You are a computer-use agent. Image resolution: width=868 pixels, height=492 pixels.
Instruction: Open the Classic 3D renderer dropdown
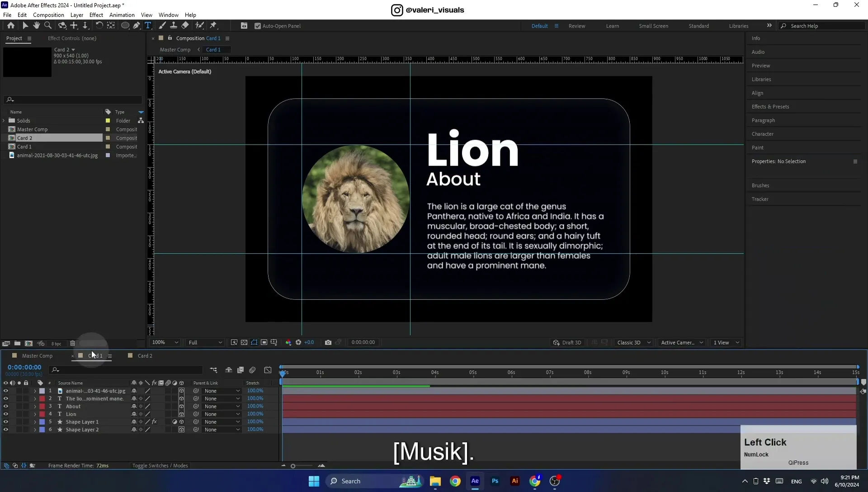pyautogui.click(x=634, y=342)
